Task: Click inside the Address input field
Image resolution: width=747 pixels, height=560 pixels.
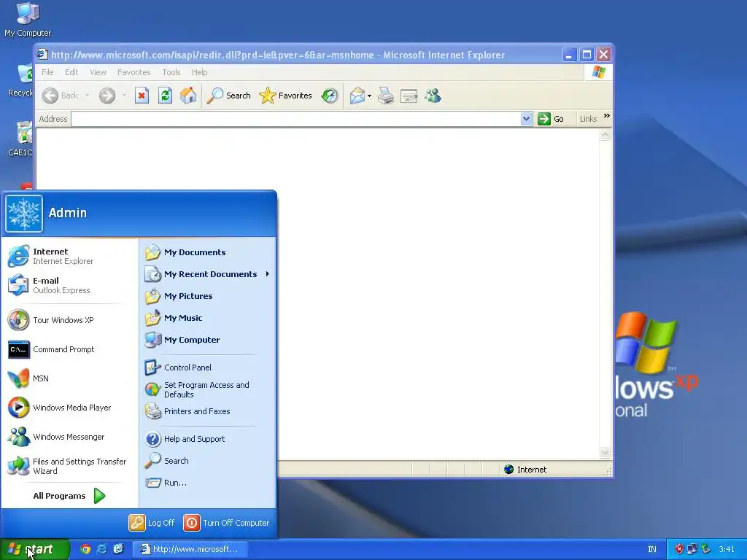Action: [296, 119]
